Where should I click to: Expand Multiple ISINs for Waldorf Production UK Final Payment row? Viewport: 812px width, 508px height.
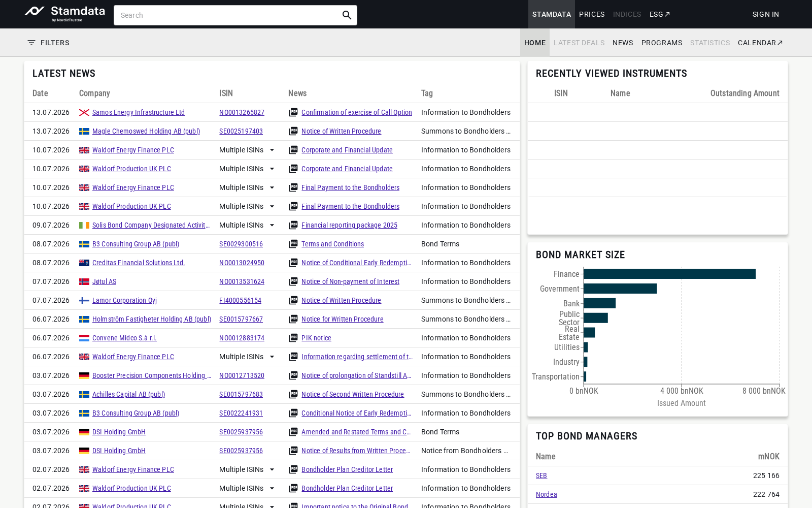tap(272, 206)
